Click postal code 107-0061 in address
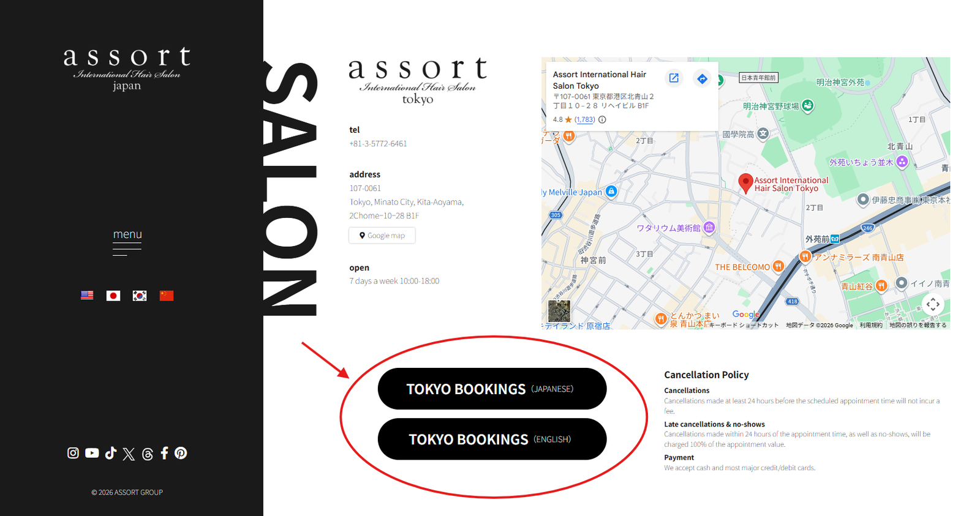Image resolution: width=980 pixels, height=516 pixels. coord(365,189)
